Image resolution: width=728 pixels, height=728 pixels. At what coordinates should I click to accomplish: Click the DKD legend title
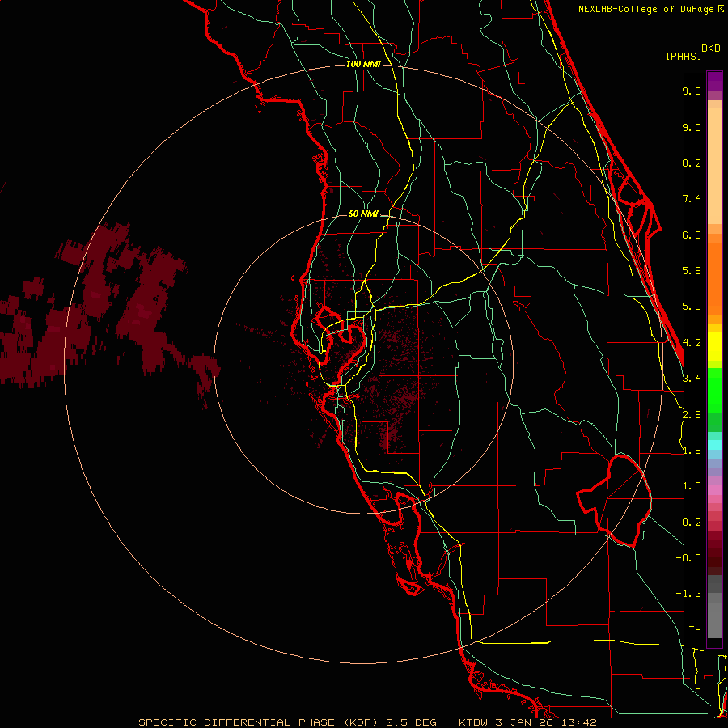click(711, 49)
